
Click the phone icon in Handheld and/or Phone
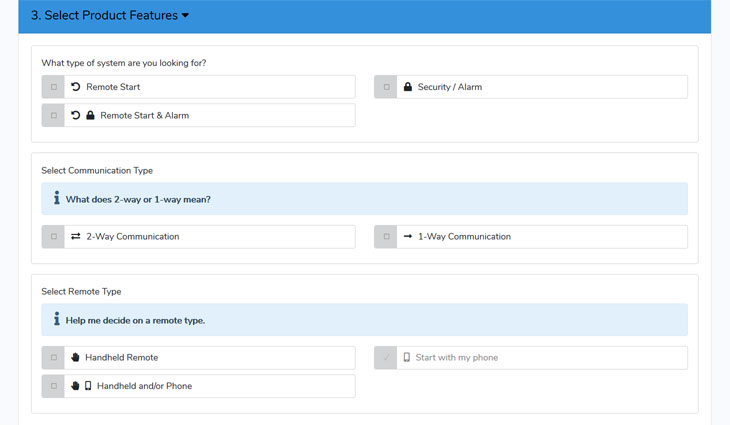click(88, 385)
